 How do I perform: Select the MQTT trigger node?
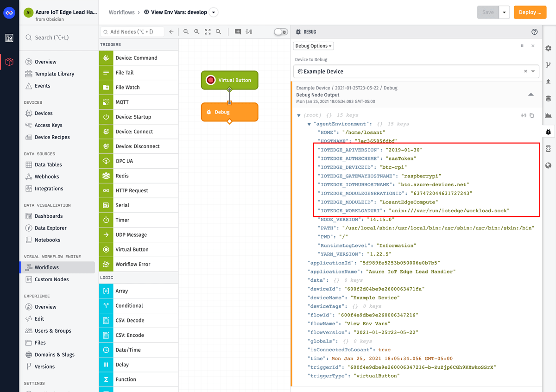139,102
